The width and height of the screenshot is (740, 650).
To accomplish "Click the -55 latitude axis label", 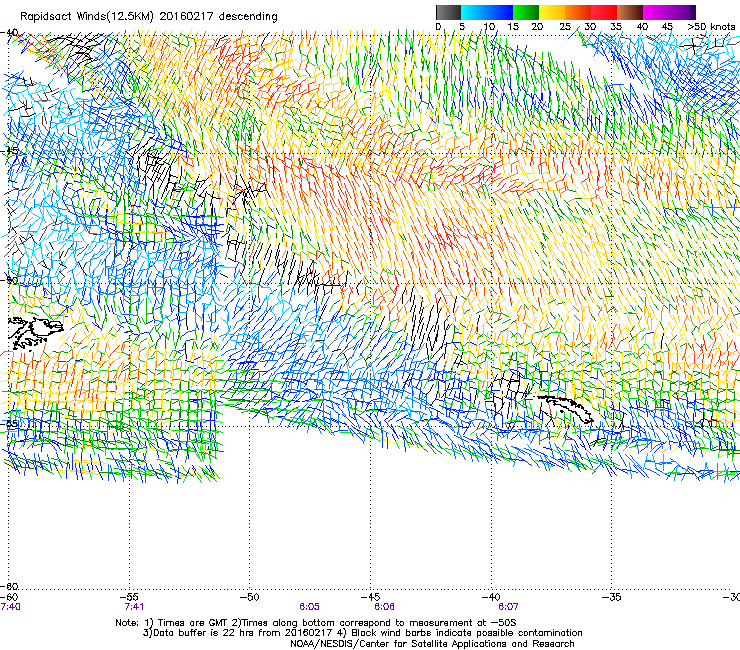I will pyautogui.click(x=8, y=424).
